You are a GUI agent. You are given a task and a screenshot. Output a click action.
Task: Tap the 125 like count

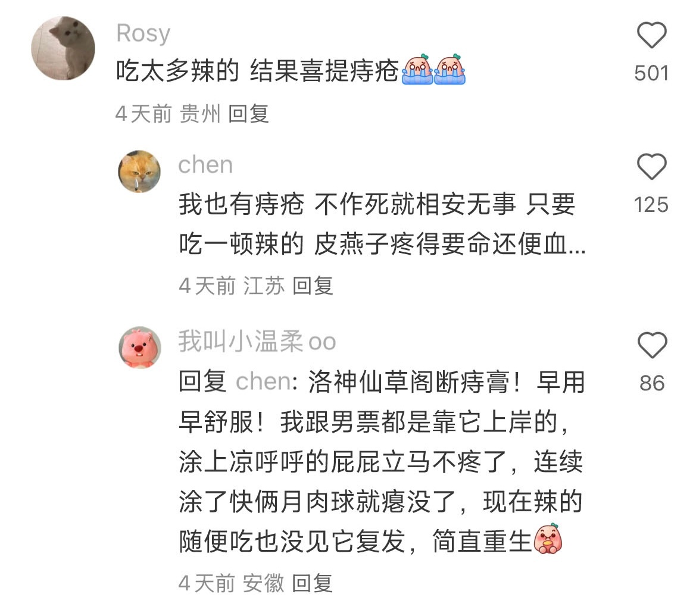pyautogui.click(x=651, y=205)
